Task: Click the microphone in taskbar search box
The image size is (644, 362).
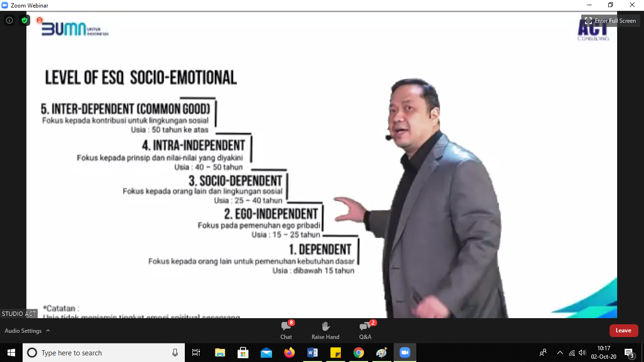Action: coord(175,353)
